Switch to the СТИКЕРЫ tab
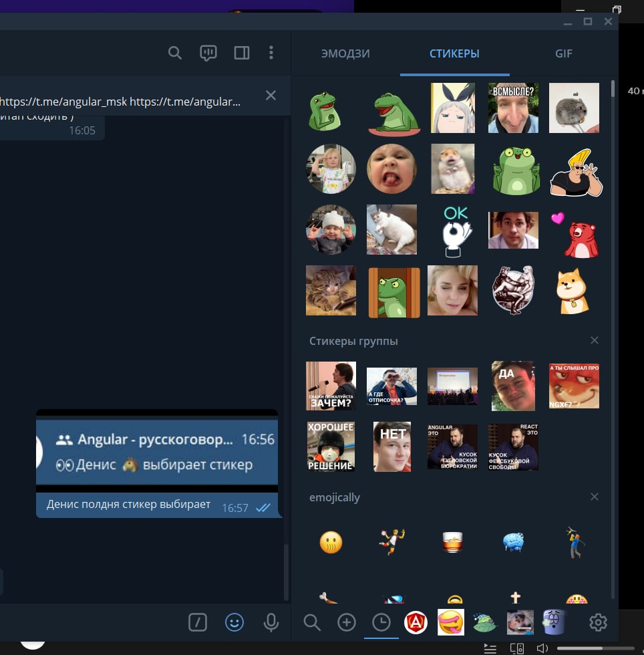 (454, 53)
